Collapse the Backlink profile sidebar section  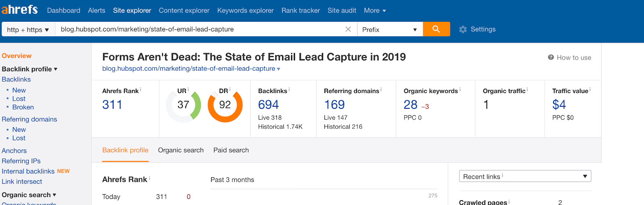tap(56, 69)
